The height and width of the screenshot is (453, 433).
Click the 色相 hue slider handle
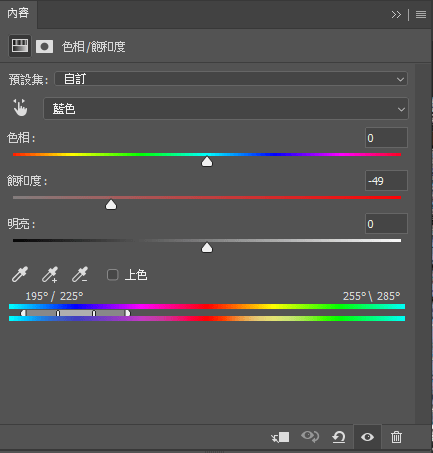(207, 161)
